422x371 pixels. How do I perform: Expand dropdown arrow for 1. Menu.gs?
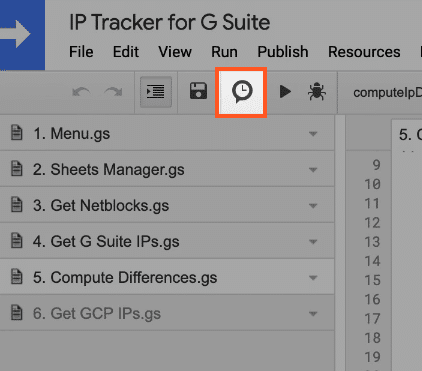point(313,134)
